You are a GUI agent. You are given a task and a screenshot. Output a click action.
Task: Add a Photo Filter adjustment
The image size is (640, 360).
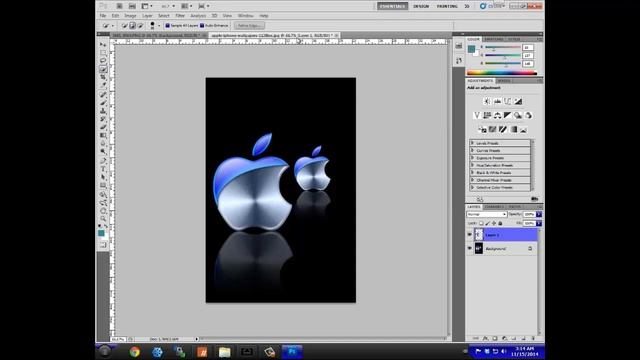(518, 116)
